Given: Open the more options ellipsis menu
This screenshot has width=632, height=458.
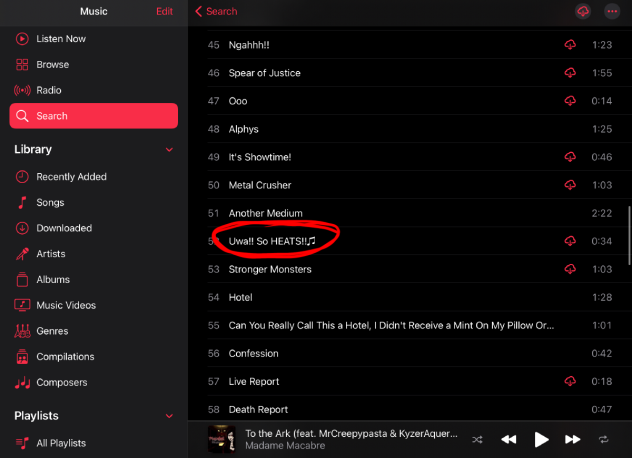Looking at the screenshot, I should pos(612,11).
